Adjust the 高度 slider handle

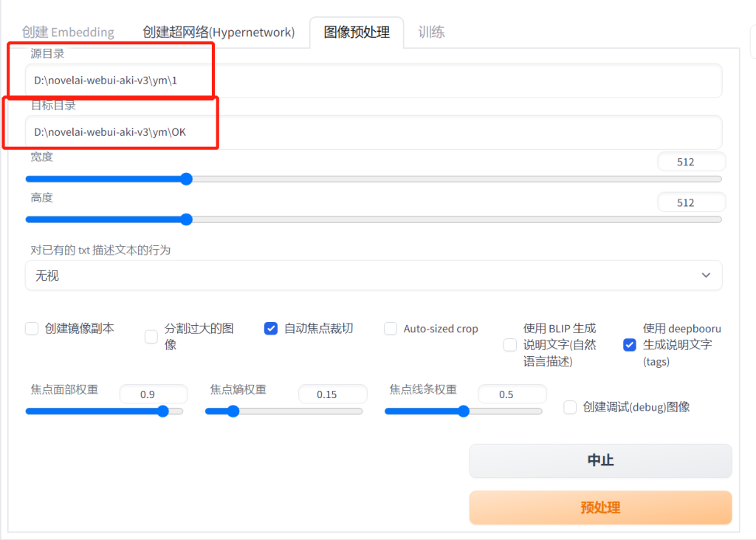point(186,219)
